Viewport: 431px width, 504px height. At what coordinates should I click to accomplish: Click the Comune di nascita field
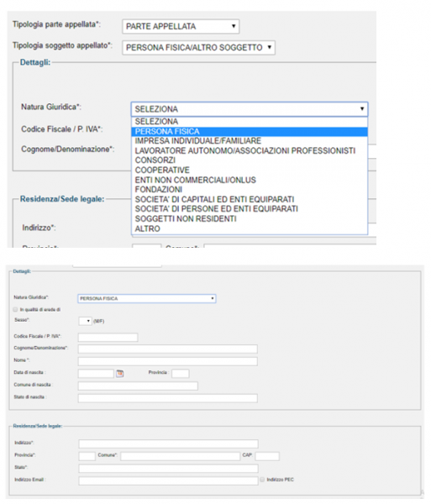[138, 386]
